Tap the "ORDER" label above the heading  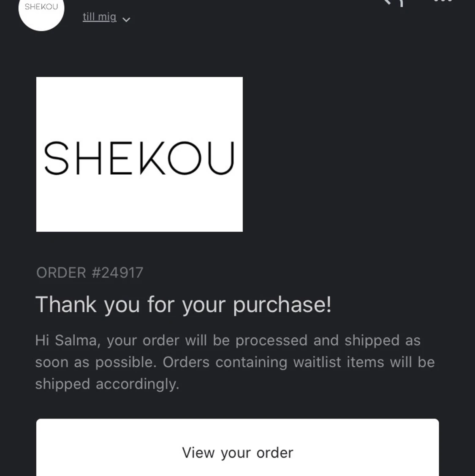coord(61,273)
